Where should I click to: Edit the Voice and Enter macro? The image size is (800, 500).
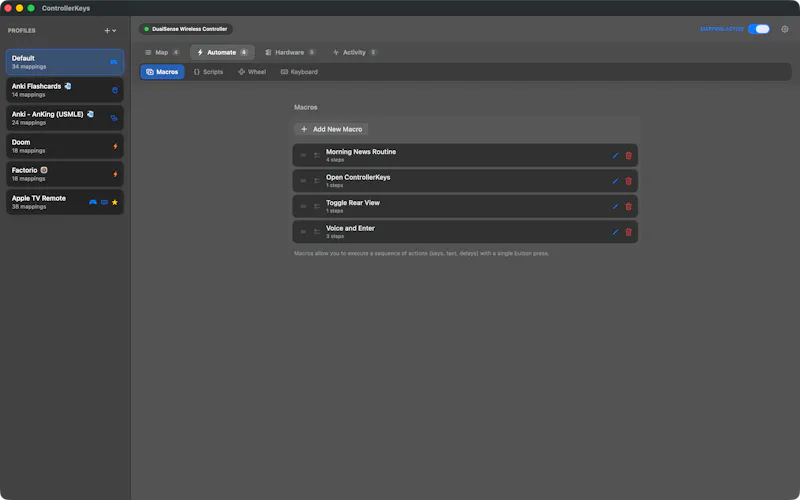(615, 232)
